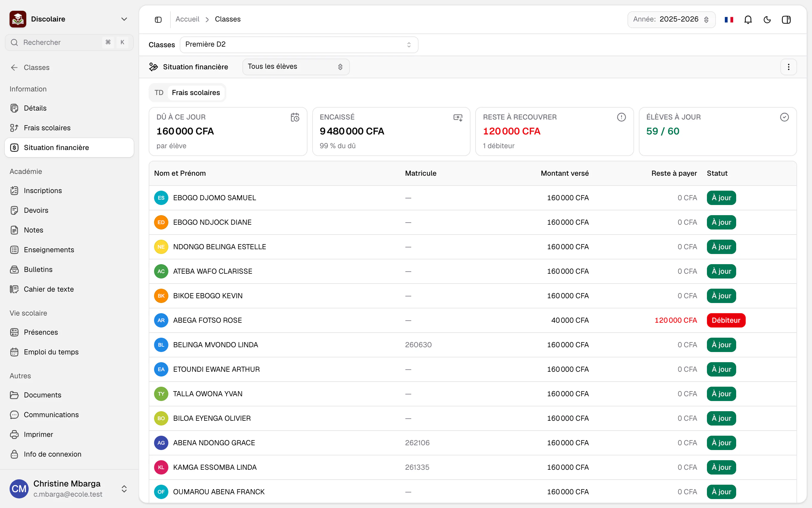Toggle the left sidebar panel icon
Image resolution: width=812 pixels, height=508 pixels.
coord(158,19)
